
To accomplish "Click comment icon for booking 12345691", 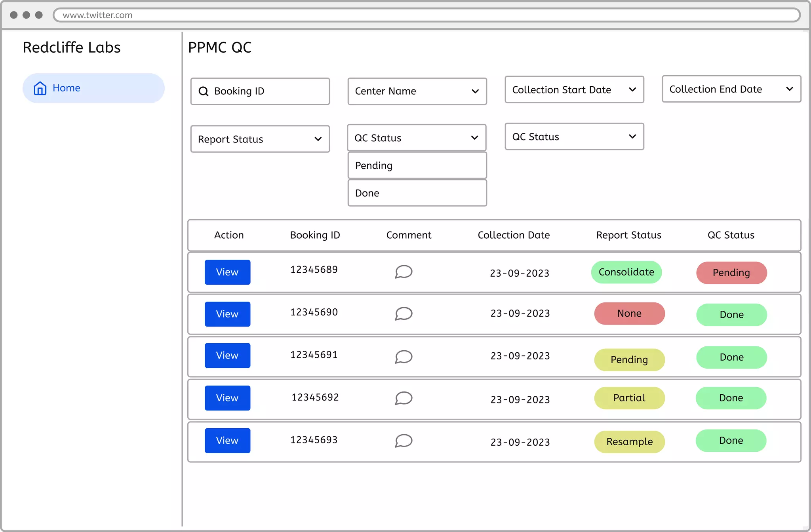I will tap(404, 357).
